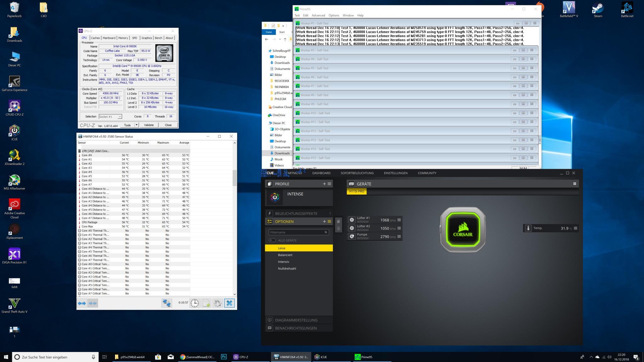644x362 pixels.
Task: Click the INTENSE profile icon in iCUE
Action: pos(275,197)
